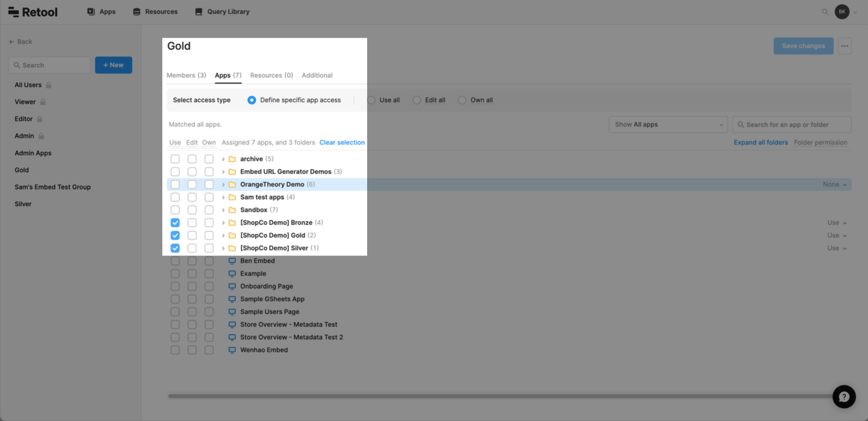Click Expand all folders link
The height and width of the screenshot is (421, 868).
point(761,142)
